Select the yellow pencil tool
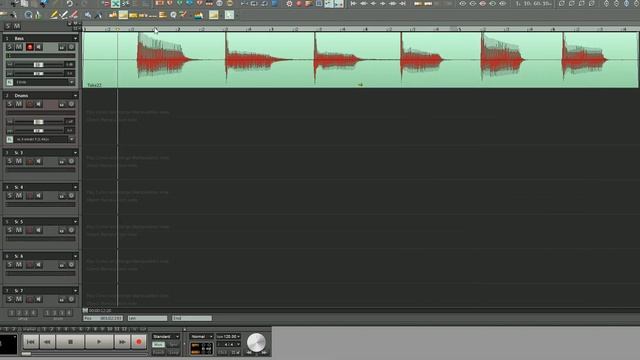 pyautogui.click(x=53, y=15)
